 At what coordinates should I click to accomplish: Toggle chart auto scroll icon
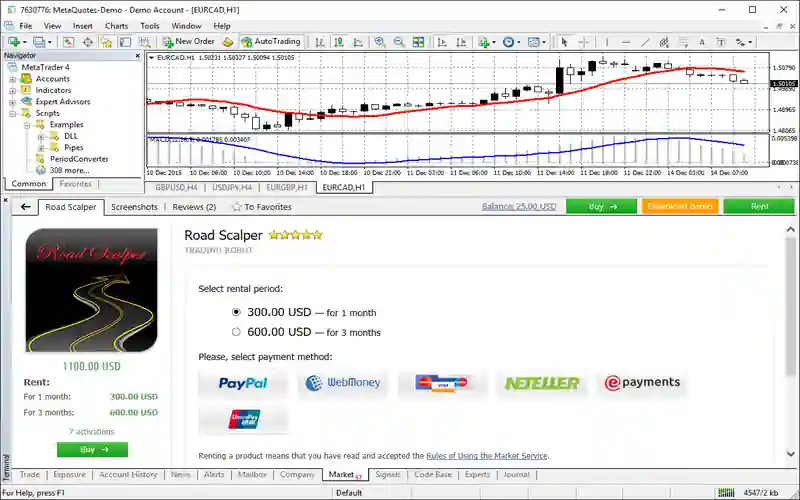pyautogui.click(x=442, y=42)
